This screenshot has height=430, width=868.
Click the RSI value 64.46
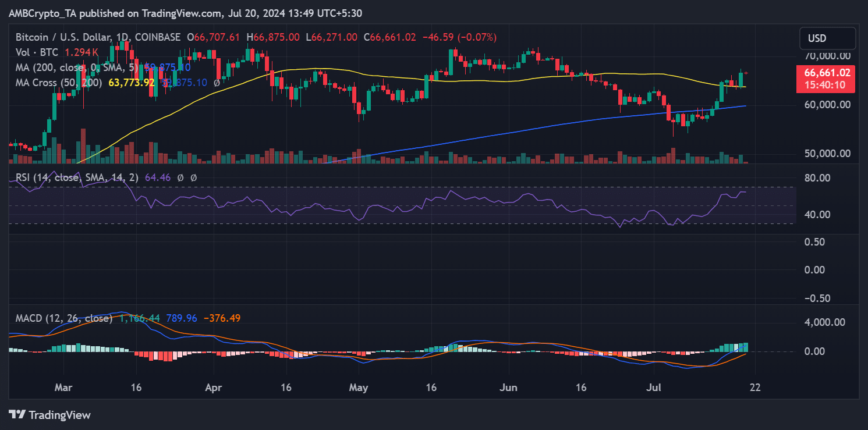tap(157, 177)
